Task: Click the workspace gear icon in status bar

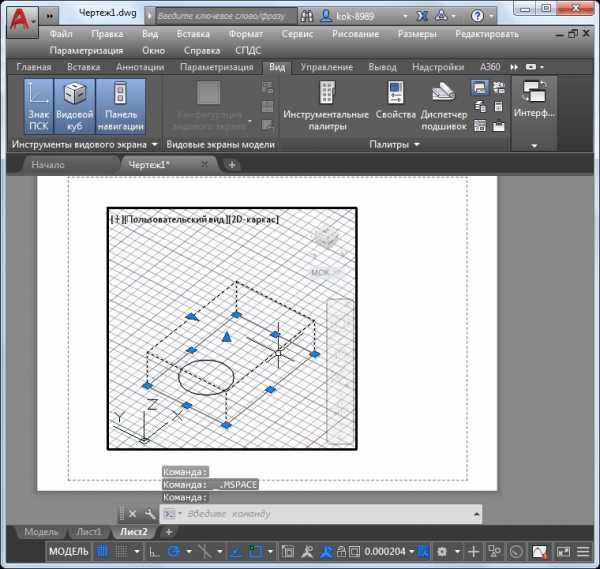Action: pos(443,551)
